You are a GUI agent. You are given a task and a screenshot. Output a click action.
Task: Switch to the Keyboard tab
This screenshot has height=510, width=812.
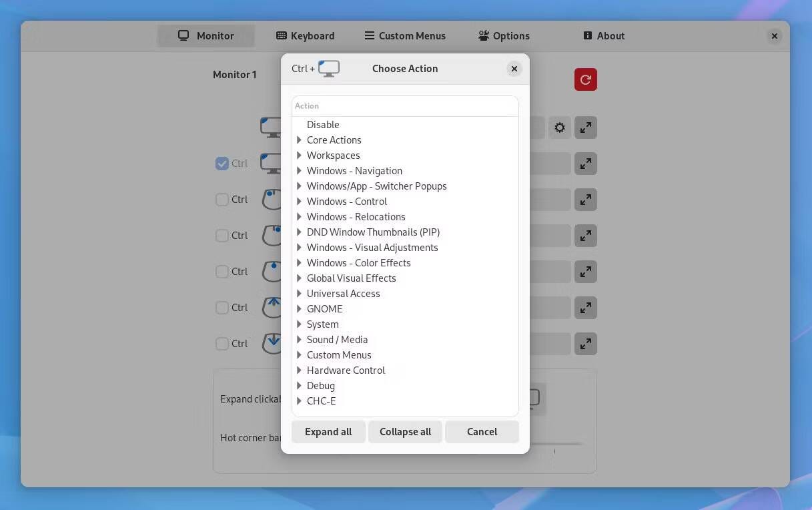point(305,35)
